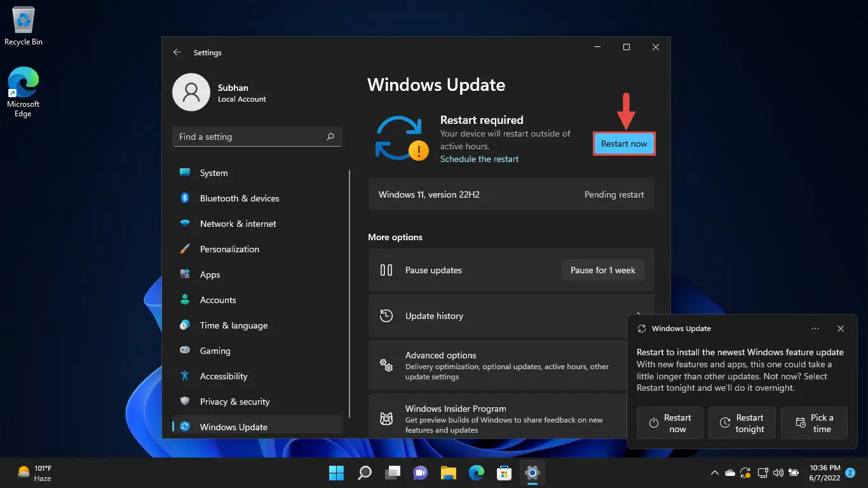Click Pause for 1 week button
868x488 pixels.
602,270
